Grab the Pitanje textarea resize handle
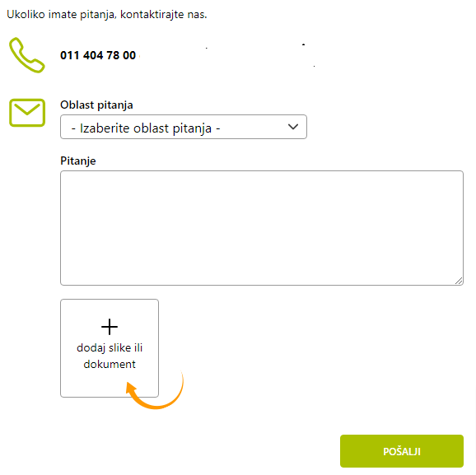Image resolution: width=476 pixels, height=475 pixels. coord(459,281)
